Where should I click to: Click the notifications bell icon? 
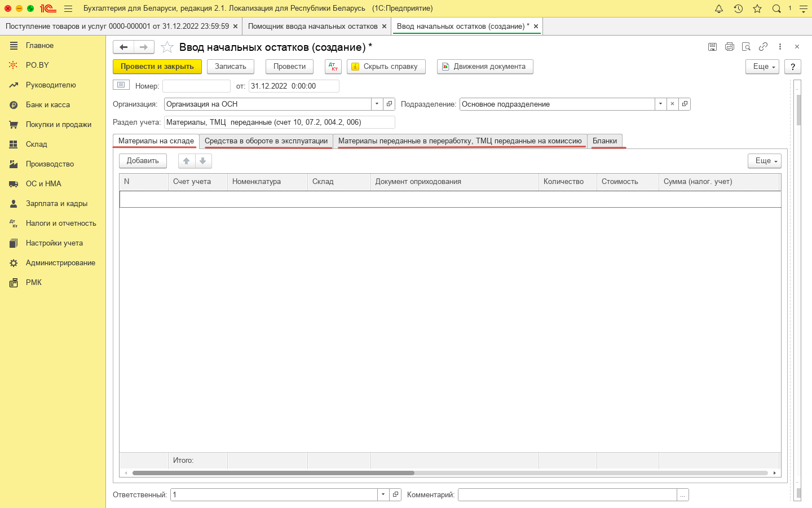pyautogui.click(x=719, y=8)
